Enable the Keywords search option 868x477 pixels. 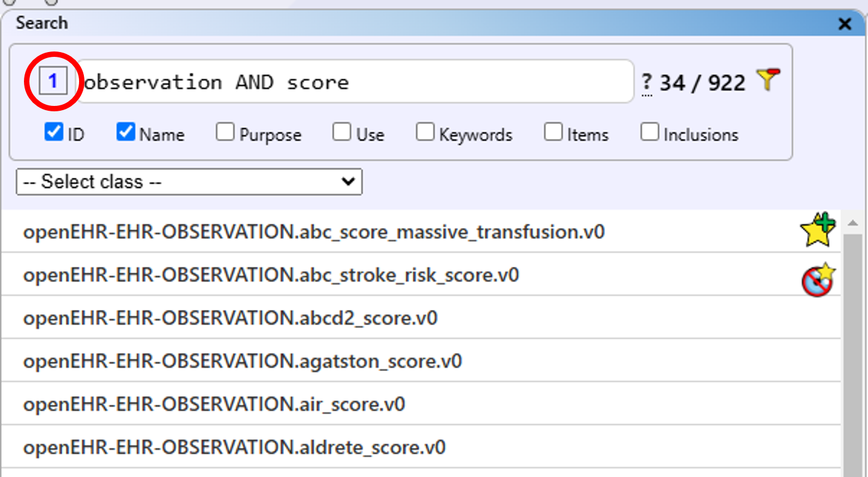[x=425, y=132]
